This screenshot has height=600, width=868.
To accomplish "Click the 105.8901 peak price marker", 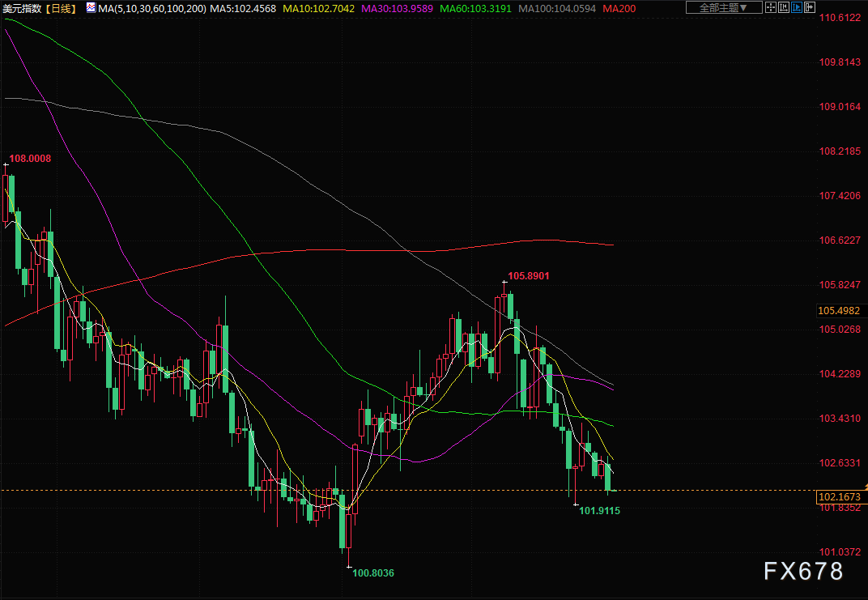I will pyautogui.click(x=529, y=276).
